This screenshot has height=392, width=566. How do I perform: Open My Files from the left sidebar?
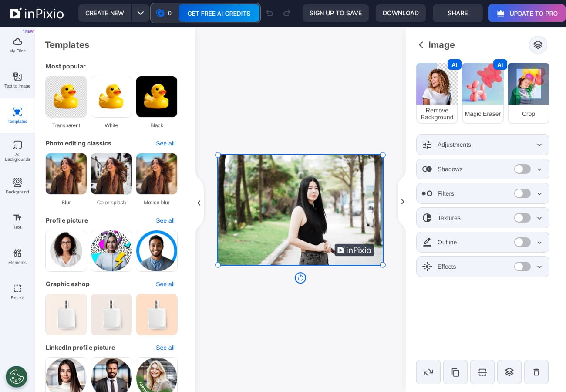point(17,45)
